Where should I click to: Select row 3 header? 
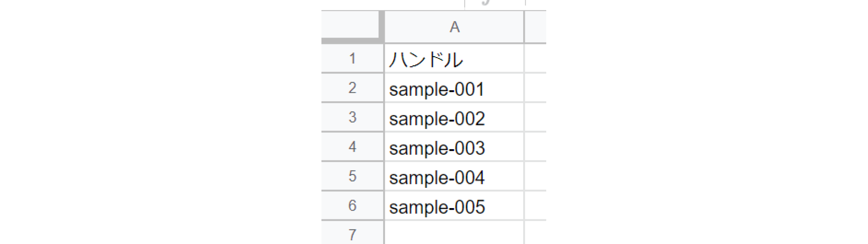click(352, 117)
